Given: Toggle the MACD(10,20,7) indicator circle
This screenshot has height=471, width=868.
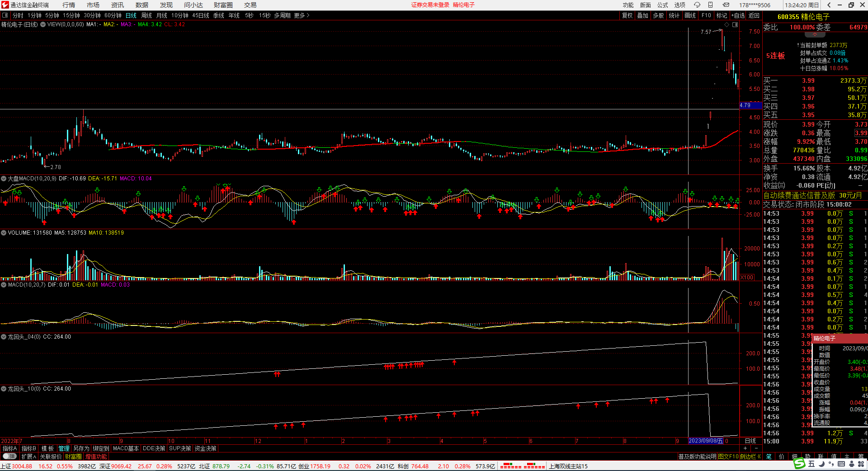Looking at the screenshot, I should click(x=4, y=285).
